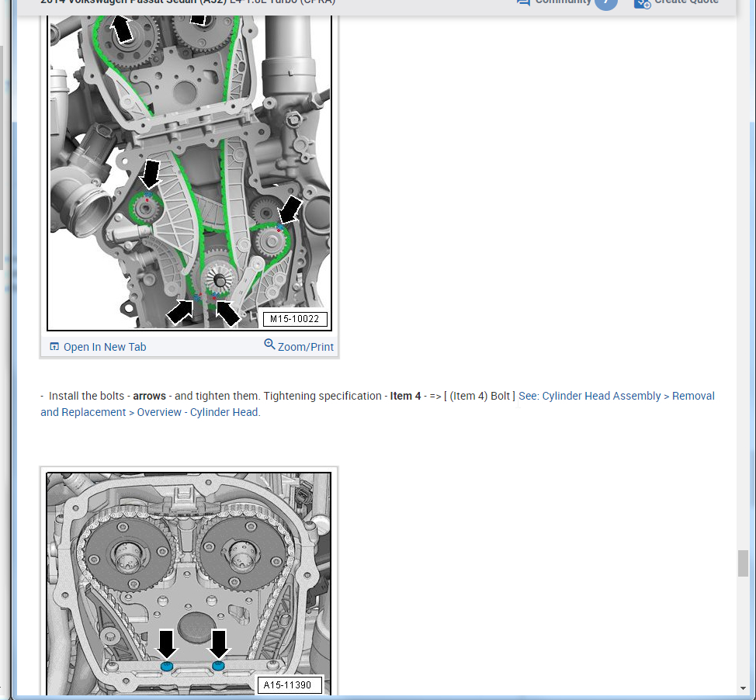Open the Community chat icon
This screenshot has width=756, height=700.
(524, 2)
